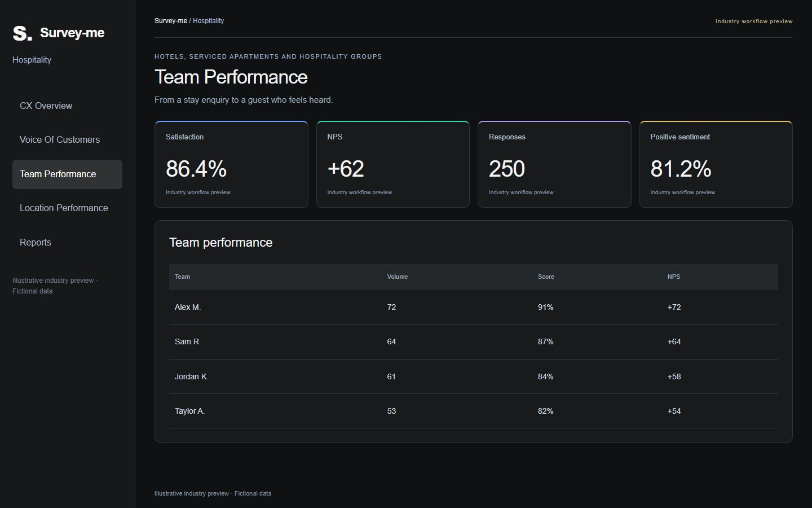The width and height of the screenshot is (812, 508).
Task: Click Jordan K.'s volume value 61
Action: (x=391, y=376)
